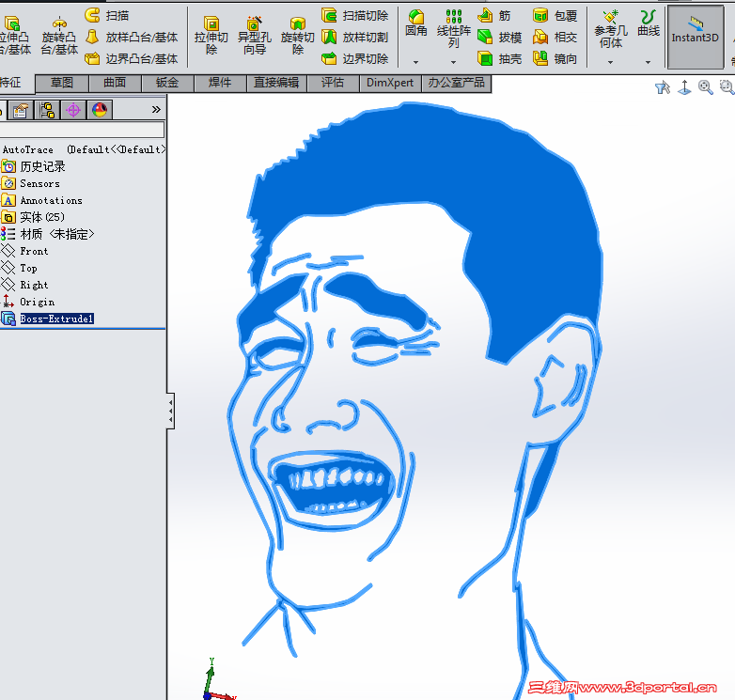Select the Draft (拔模) tool
The height and width of the screenshot is (700, 735).
tap(500, 37)
